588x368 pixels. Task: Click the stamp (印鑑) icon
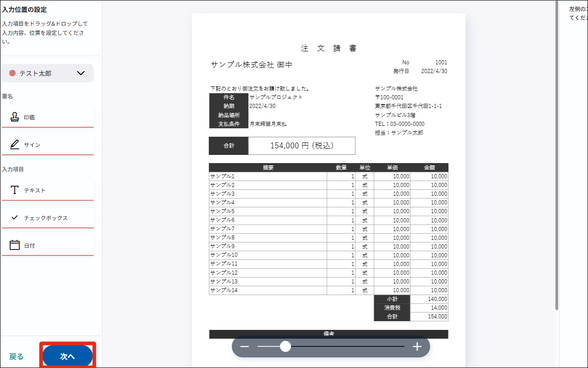tap(15, 117)
